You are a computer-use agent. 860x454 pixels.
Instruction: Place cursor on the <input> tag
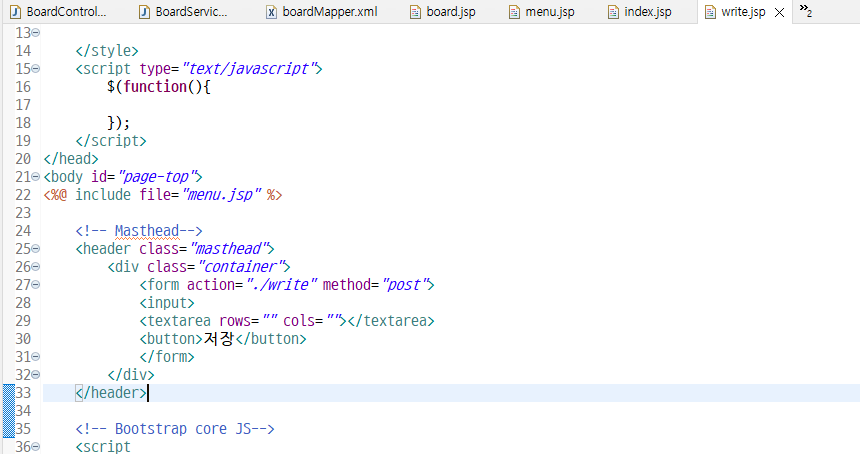[167, 303]
